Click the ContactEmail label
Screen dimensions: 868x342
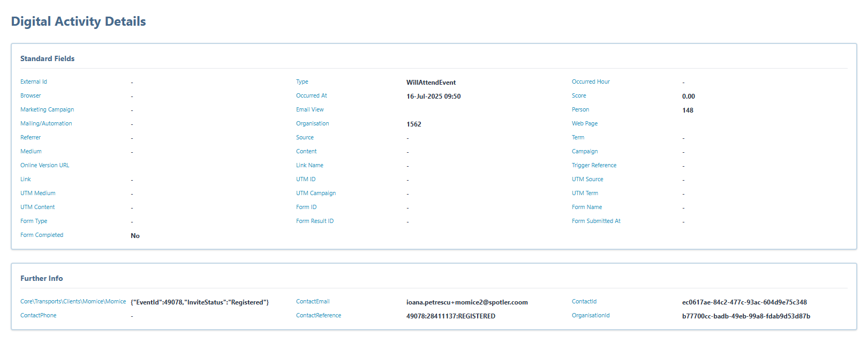pyautogui.click(x=313, y=301)
